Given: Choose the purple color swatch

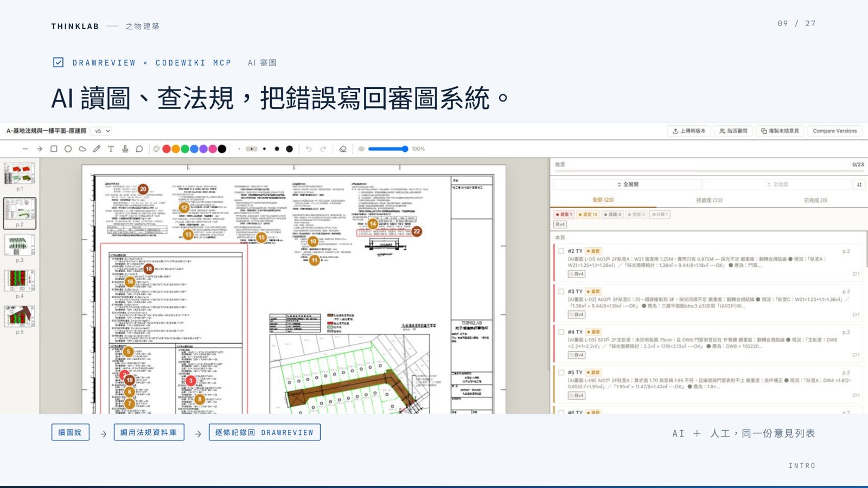Looking at the screenshot, I should tap(203, 149).
